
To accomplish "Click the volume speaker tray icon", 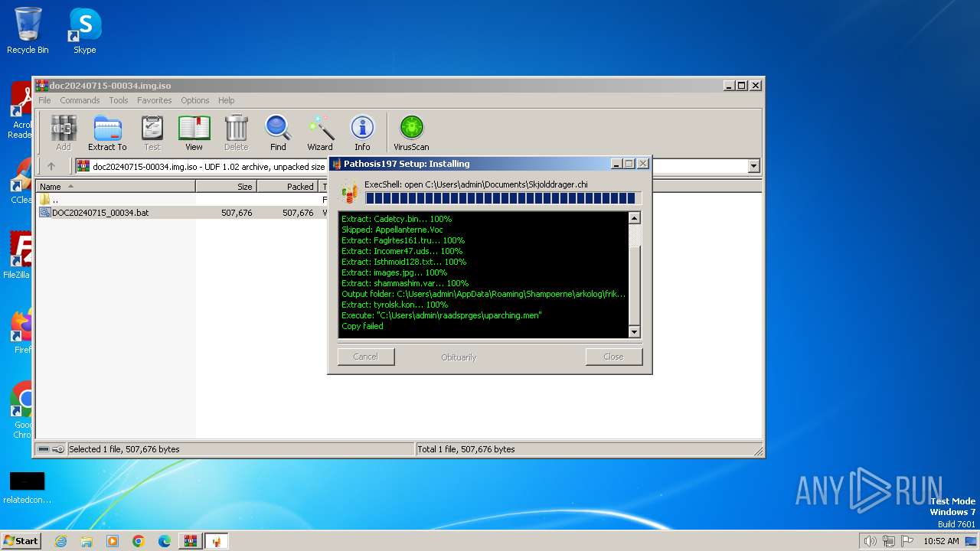I will click(870, 541).
